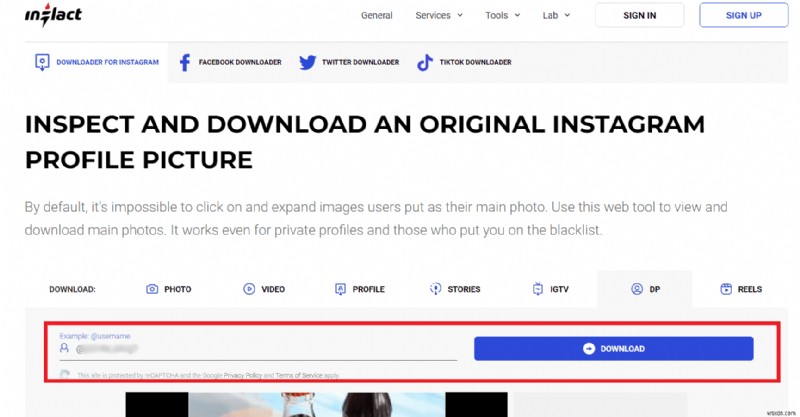Click the DP user avatar icon

[x=637, y=289]
